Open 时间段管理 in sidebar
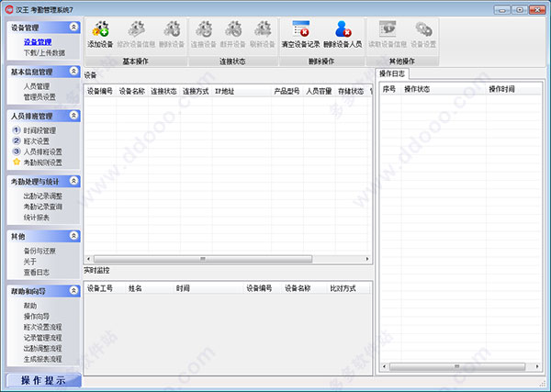This screenshot has height=392, width=551. [x=39, y=130]
